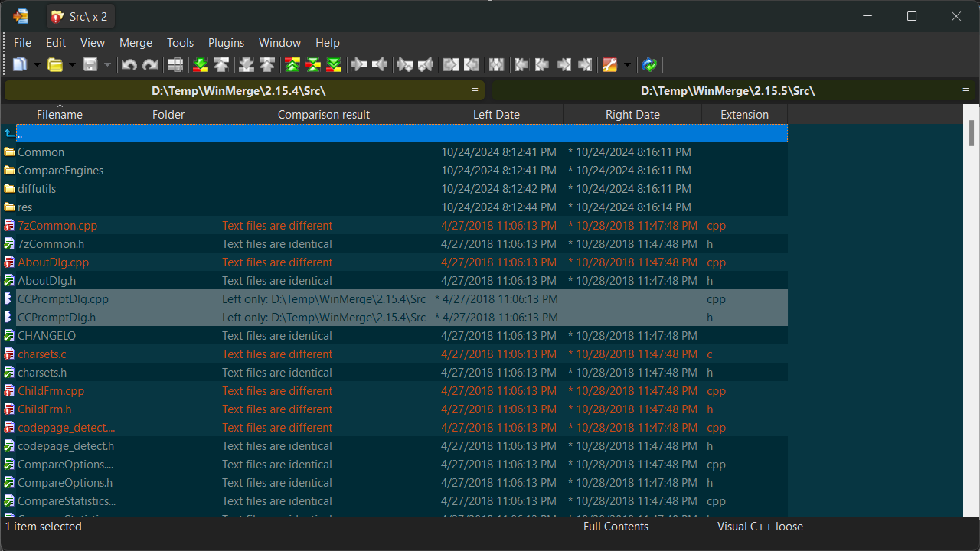Open the right path bar menu button

coord(966,91)
